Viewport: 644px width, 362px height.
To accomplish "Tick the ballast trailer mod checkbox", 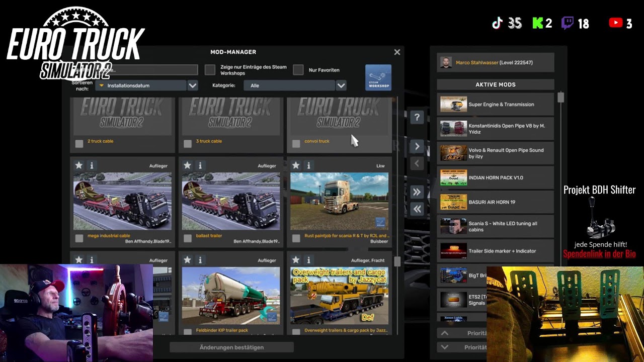I will click(188, 238).
